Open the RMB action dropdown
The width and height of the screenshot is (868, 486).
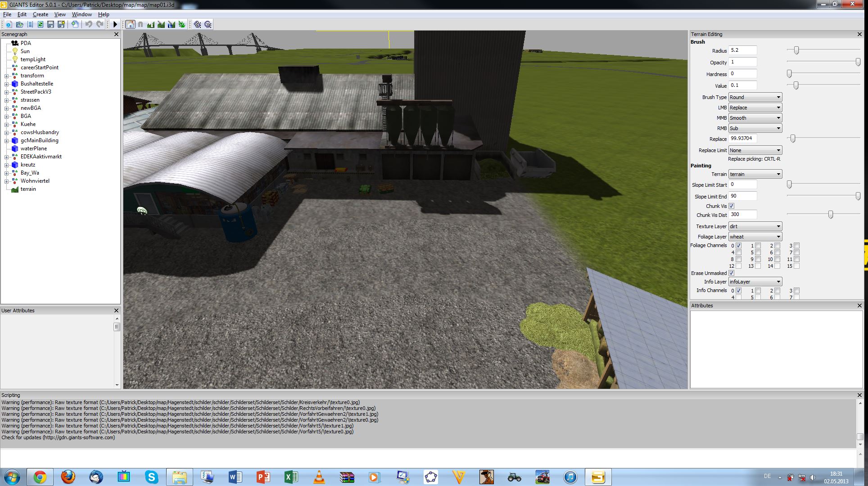click(755, 128)
